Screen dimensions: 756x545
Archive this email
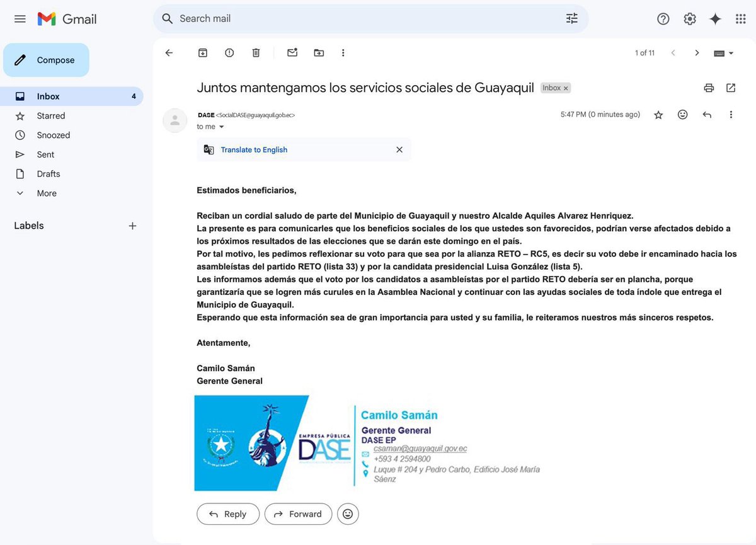point(203,53)
